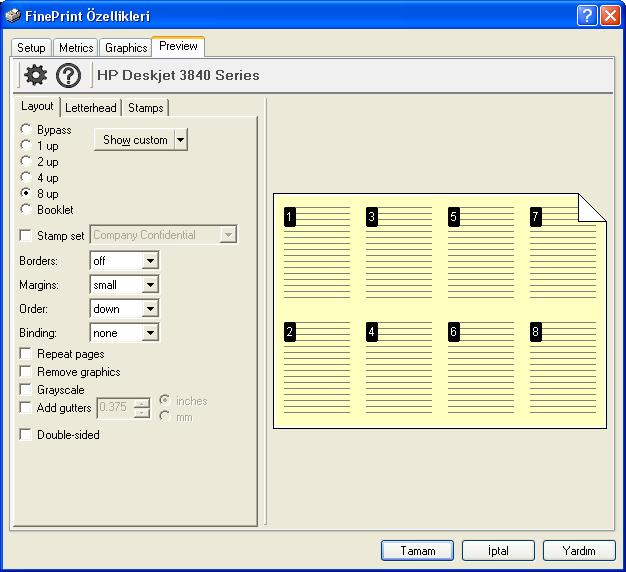Open the Metrics tab

tap(76, 48)
